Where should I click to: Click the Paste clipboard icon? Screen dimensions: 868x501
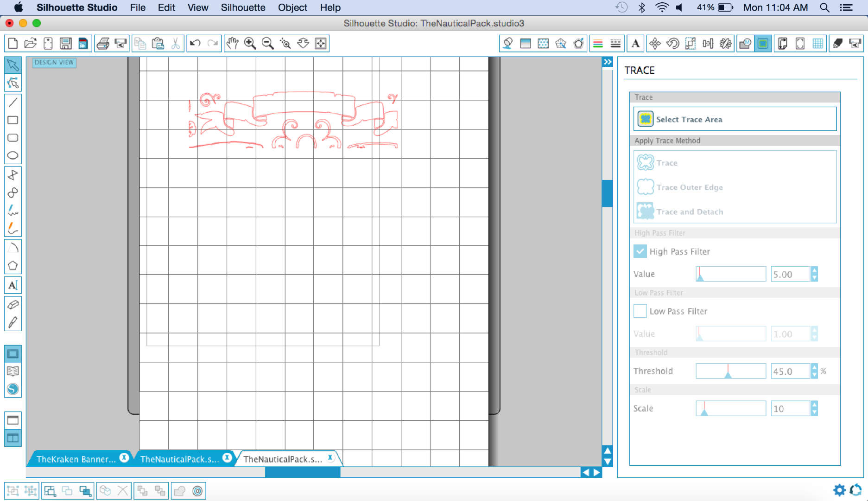point(158,44)
